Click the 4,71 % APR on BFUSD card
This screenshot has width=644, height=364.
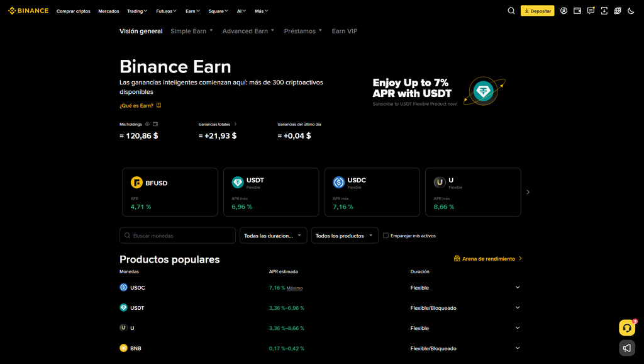pyautogui.click(x=141, y=207)
